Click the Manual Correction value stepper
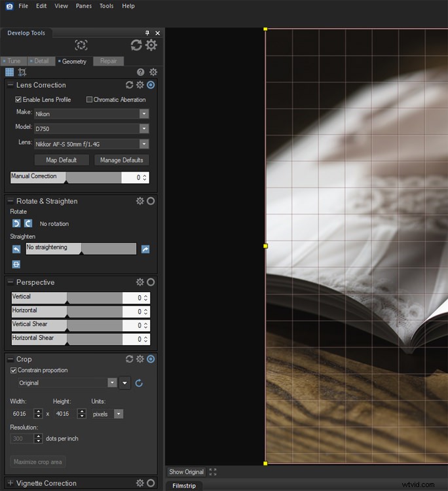Screen dimensions: 448x491 pos(145,177)
